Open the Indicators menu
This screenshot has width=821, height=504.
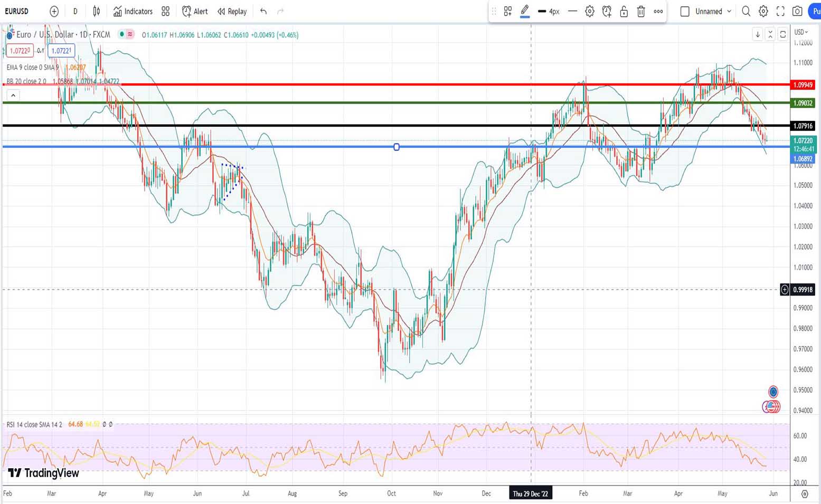pos(133,11)
